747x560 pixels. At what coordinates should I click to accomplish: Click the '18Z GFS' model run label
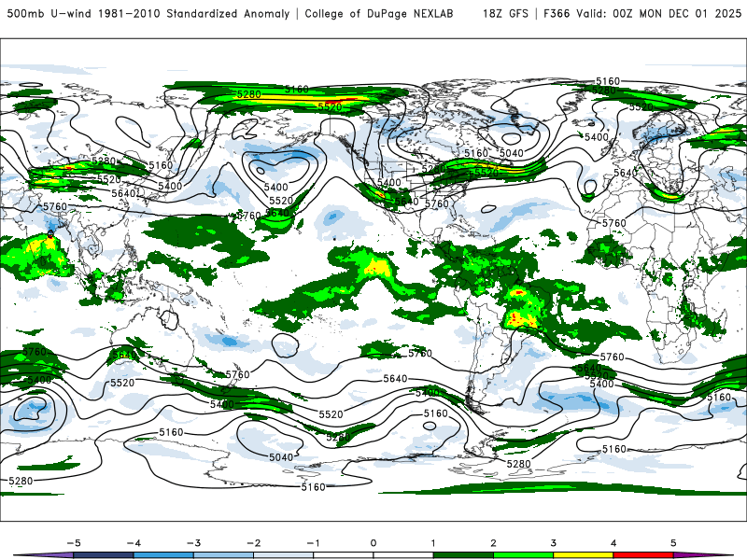505,13
